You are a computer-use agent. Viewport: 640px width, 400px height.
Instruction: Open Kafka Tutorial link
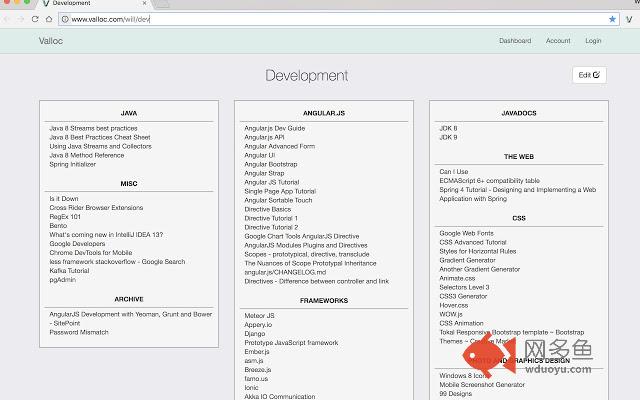pyautogui.click(x=69, y=270)
